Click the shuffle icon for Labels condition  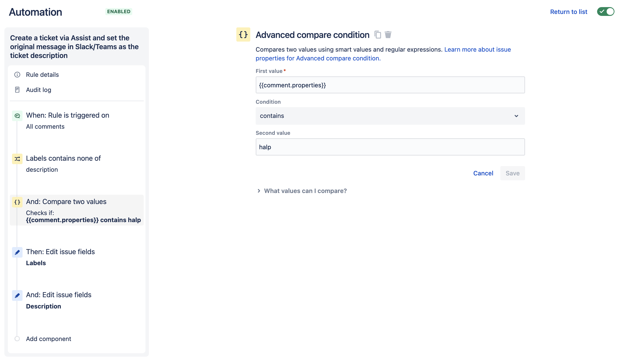(x=17, y=159)
